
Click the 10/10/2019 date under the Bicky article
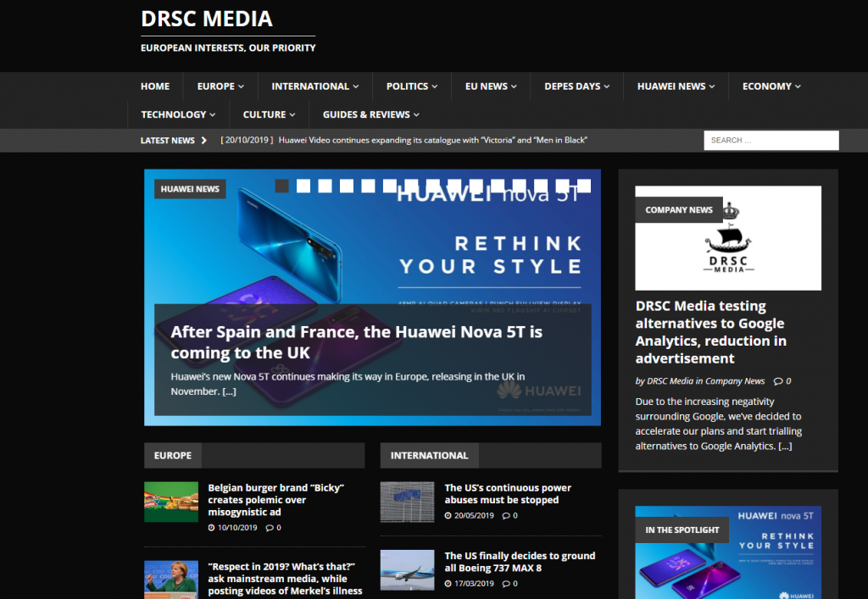click(237, 528)
